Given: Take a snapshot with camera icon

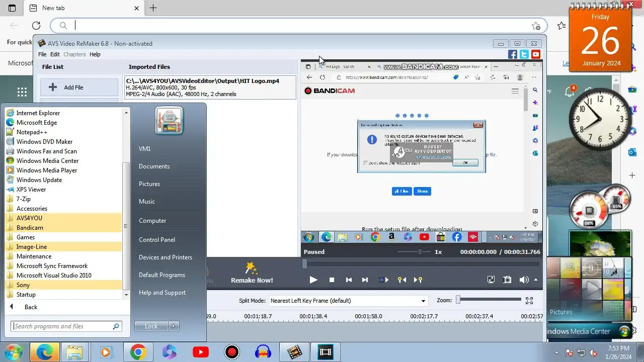Looking at the screenshot, I should click(x=507, y=280).
